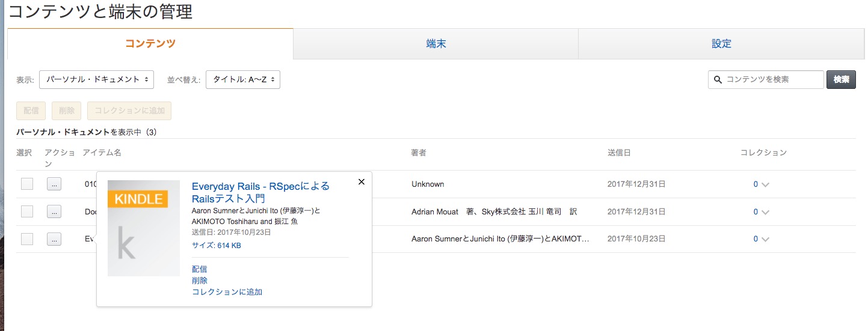This screenshot has height=331, width=868.
Task: Click the コレクション column header
Action: pos(763,153)
